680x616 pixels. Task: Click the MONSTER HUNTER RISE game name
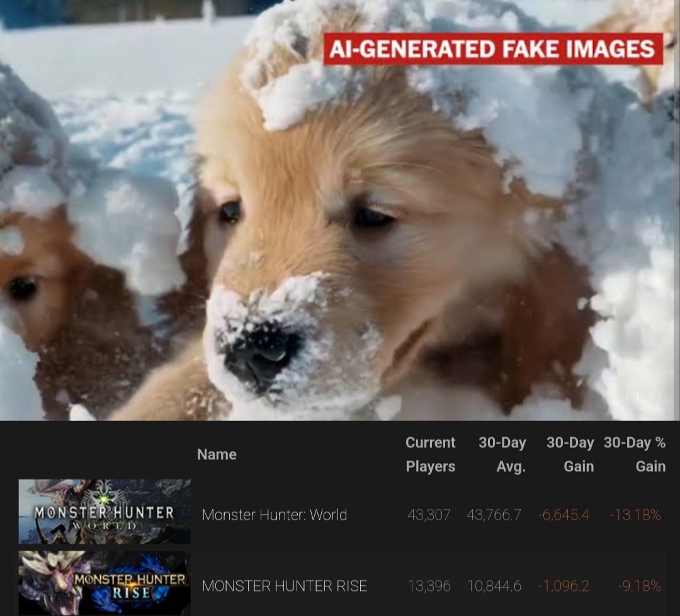pyautogui.click(x=285, y=586)
